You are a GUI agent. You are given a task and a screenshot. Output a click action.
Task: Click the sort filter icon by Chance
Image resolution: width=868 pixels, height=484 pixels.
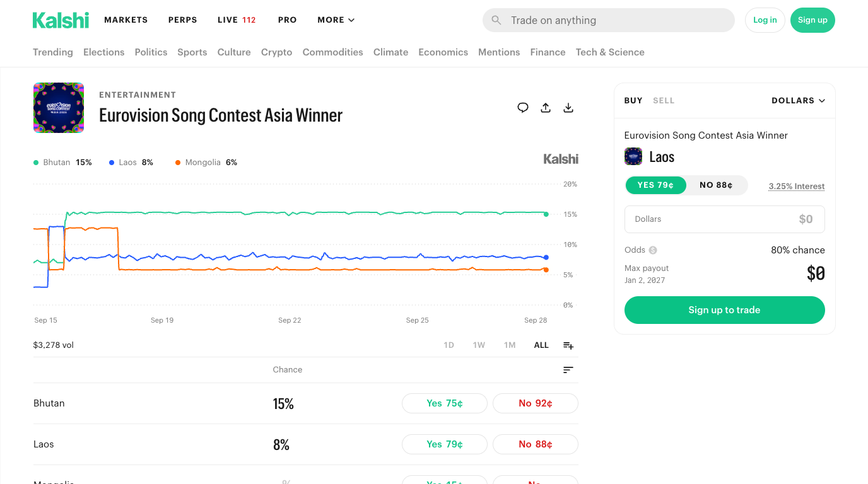click(568, 370)
